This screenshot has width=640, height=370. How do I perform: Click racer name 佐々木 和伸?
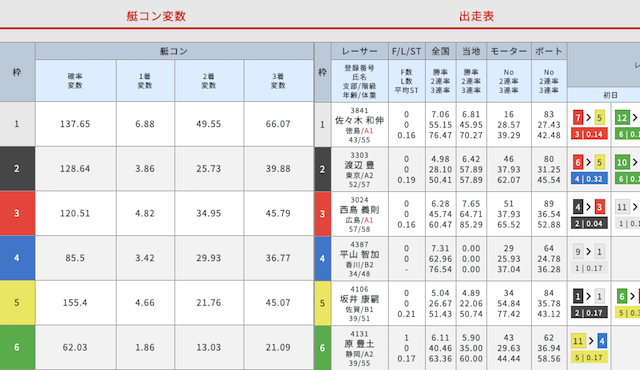point(359,120)
